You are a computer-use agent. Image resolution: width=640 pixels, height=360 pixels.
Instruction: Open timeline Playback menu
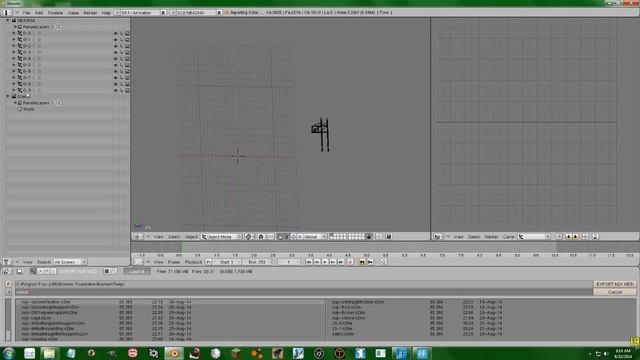(193, 262)
